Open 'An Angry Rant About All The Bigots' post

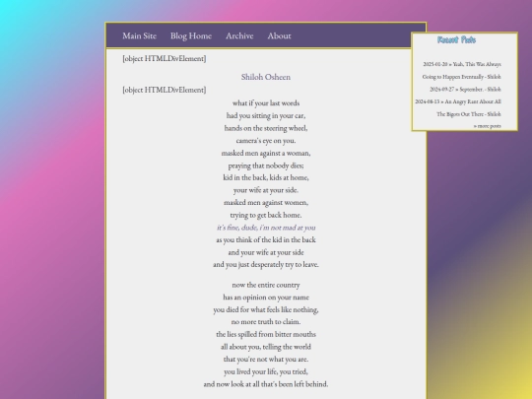click(x=458, y=107)
